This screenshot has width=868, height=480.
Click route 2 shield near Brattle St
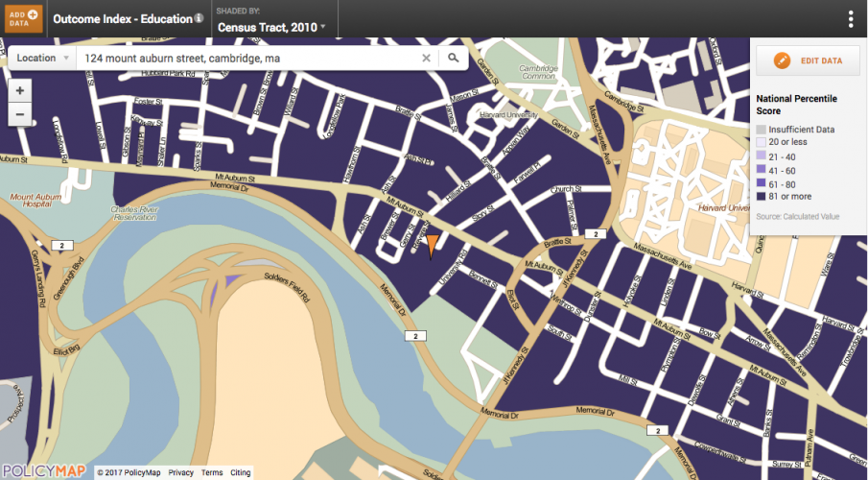(x=596, y=234)
